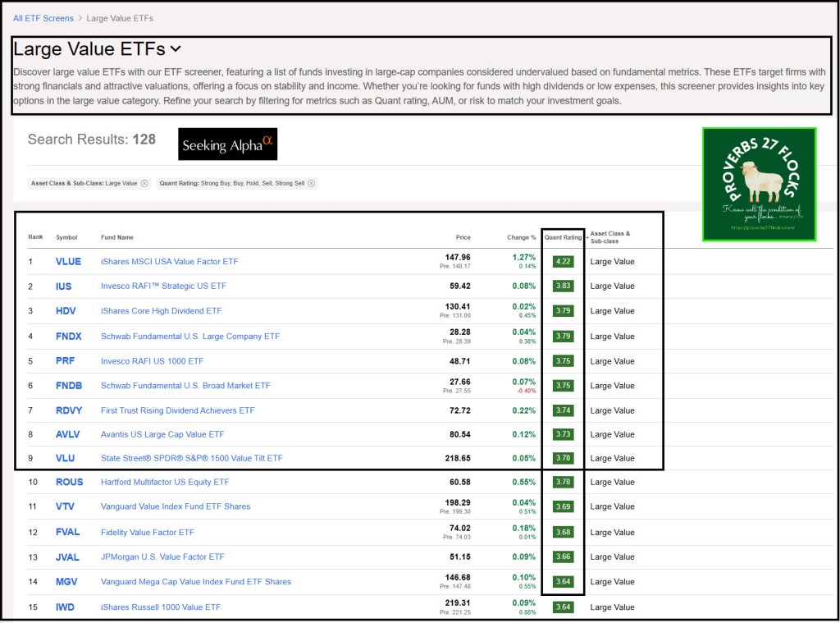The image size is (840, 623).
Task: Click the 3.64 rating badge for MGV
Action: coord(563,582)
